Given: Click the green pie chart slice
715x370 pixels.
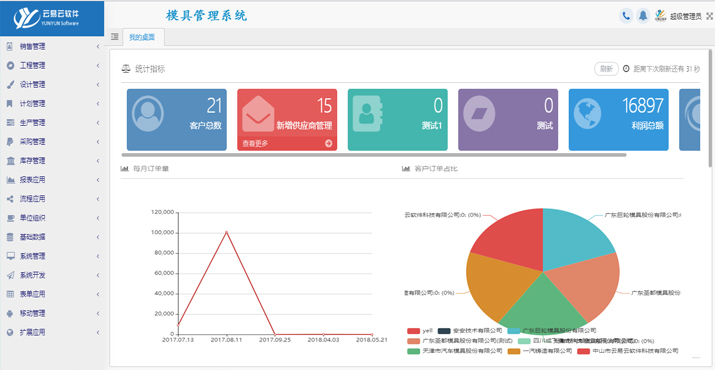Looking at the screenshot, I should click(543, 303).
